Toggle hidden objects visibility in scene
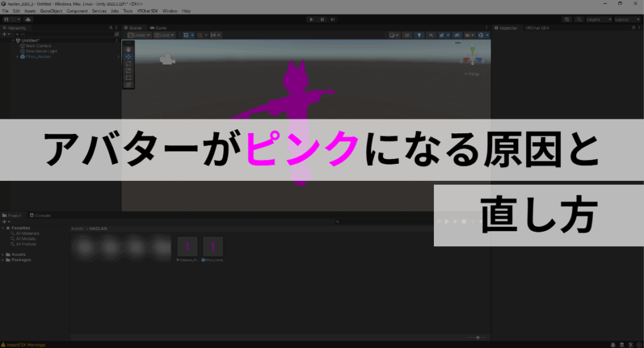 tap(457, 35)
